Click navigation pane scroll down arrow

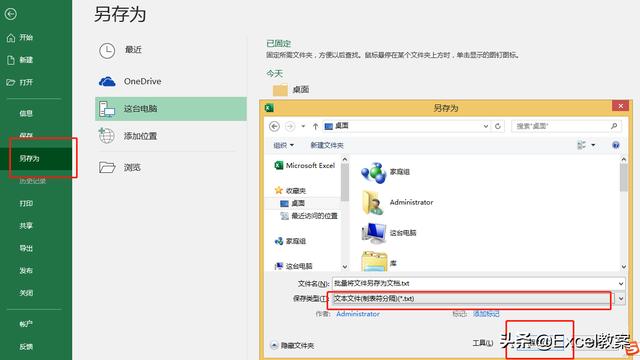pos(345,267)
